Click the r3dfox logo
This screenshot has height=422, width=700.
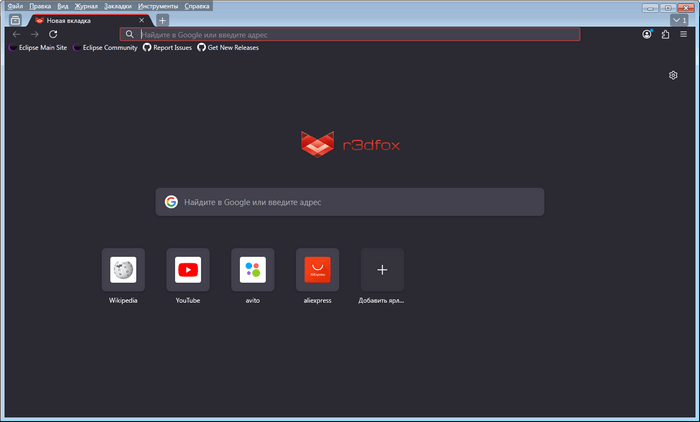tap(350, 144)
